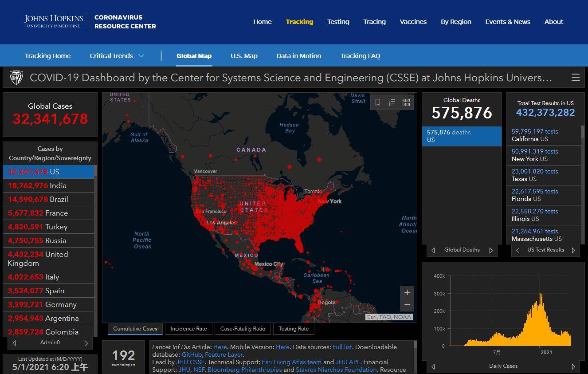Open the About nav item
The height and width of the screenshot is (374, 588).
(x=554, y=22)
